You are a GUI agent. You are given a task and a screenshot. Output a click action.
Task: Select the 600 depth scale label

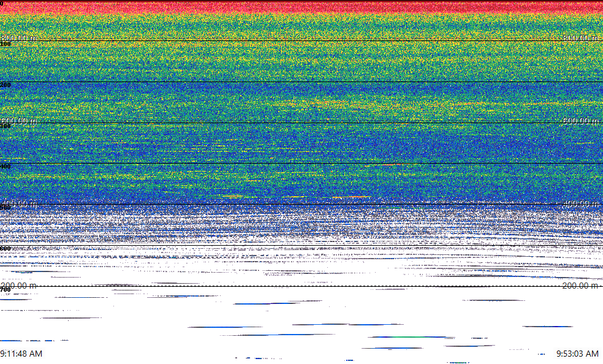[6, 249]
